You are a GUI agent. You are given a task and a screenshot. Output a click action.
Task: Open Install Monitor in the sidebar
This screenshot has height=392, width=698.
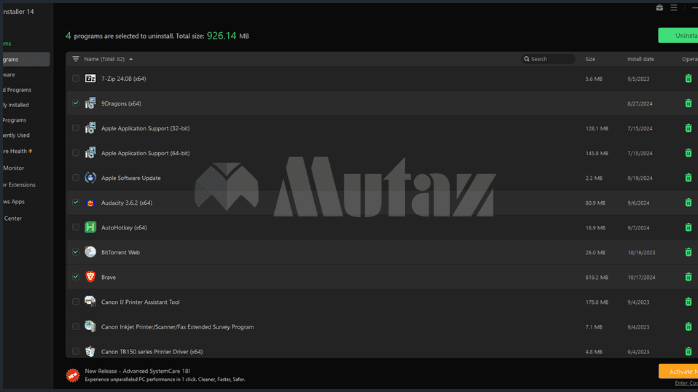13,168
